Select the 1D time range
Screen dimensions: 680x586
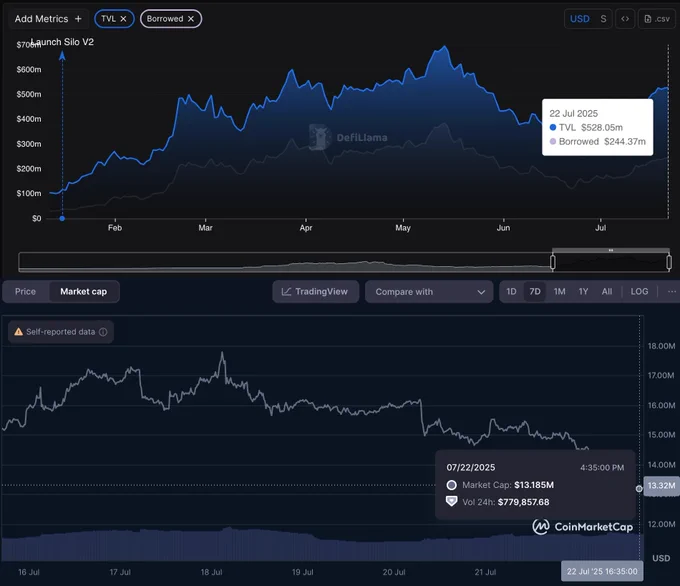[x=511, y=291]
